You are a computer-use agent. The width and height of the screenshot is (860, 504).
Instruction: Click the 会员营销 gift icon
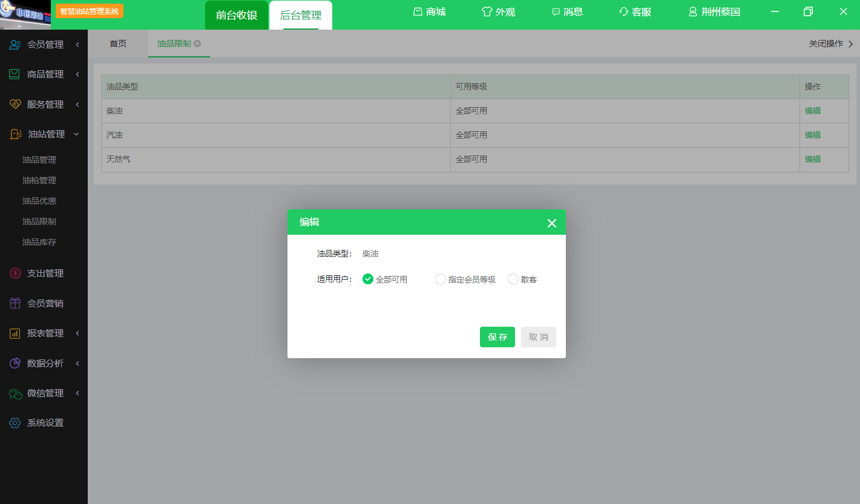15,303
